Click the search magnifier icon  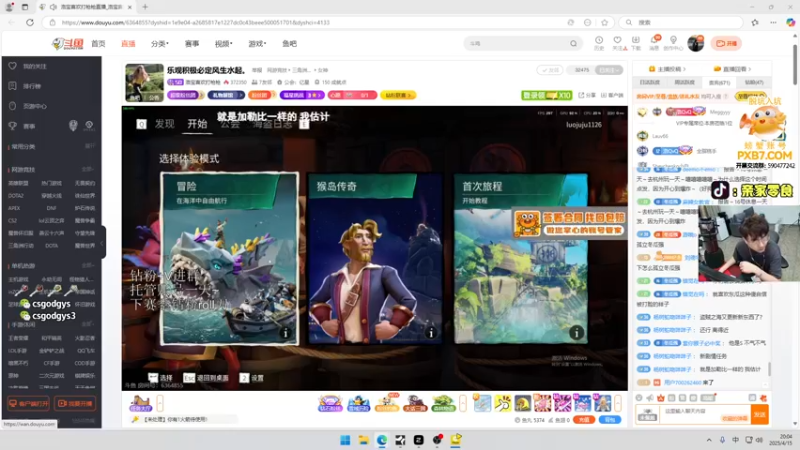coord(573,43)
